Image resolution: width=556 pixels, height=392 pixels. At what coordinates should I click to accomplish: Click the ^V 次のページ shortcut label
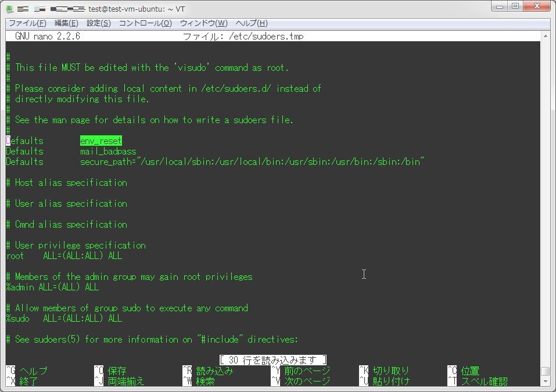(x=301, y=382)
